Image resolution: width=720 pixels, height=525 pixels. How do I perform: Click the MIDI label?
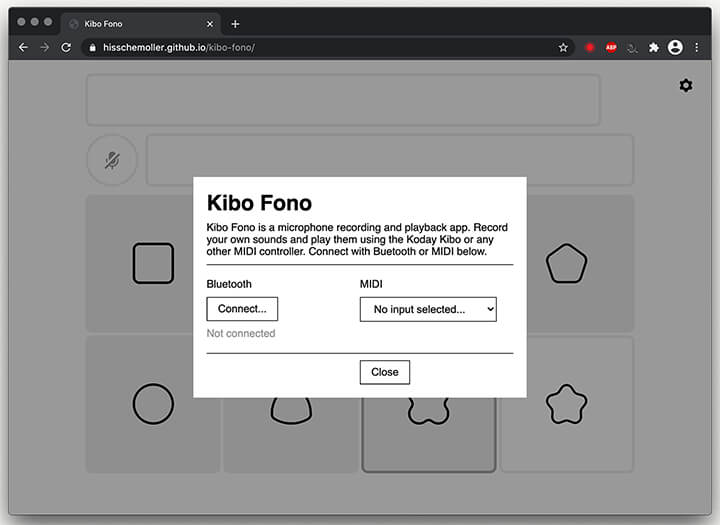(x=371, y=284)
